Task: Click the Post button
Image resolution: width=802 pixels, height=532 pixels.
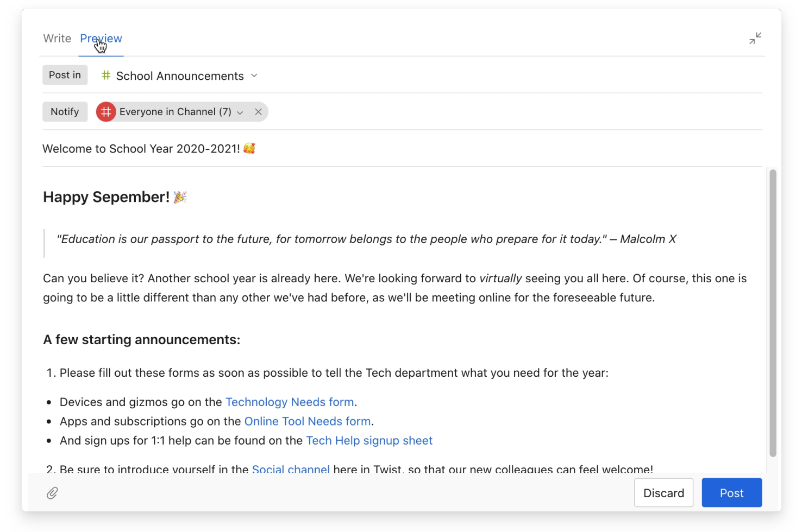Action: pyautogui.click(x=731, y=493)
